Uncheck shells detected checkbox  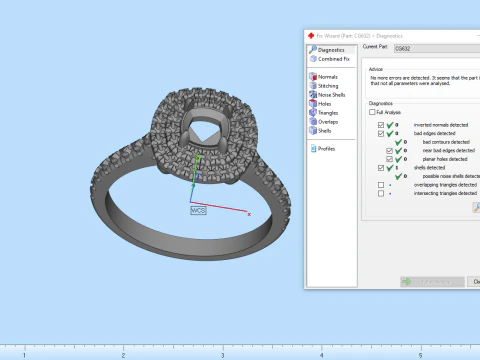(x=381, y=168)
